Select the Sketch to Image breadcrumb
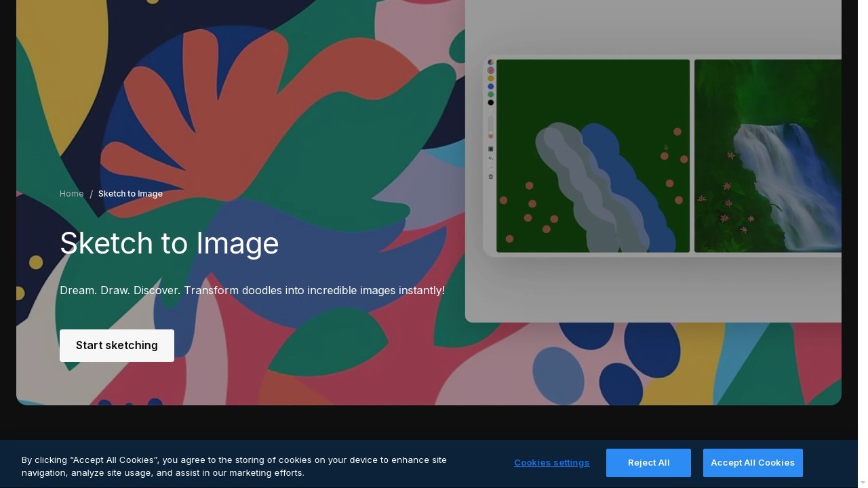 click(130, 194)
